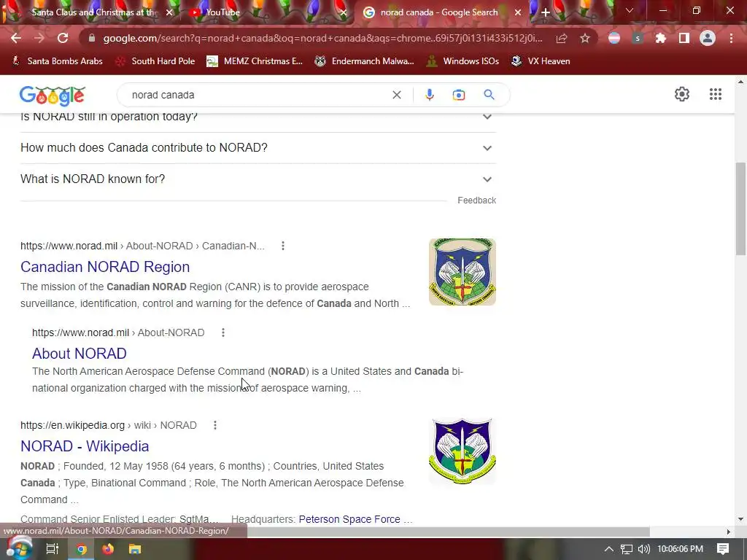The width and height of the screenshot is (747, 560).
Task: Clear the search box with X
Action: pyautogui.click(x=396, y=95)
